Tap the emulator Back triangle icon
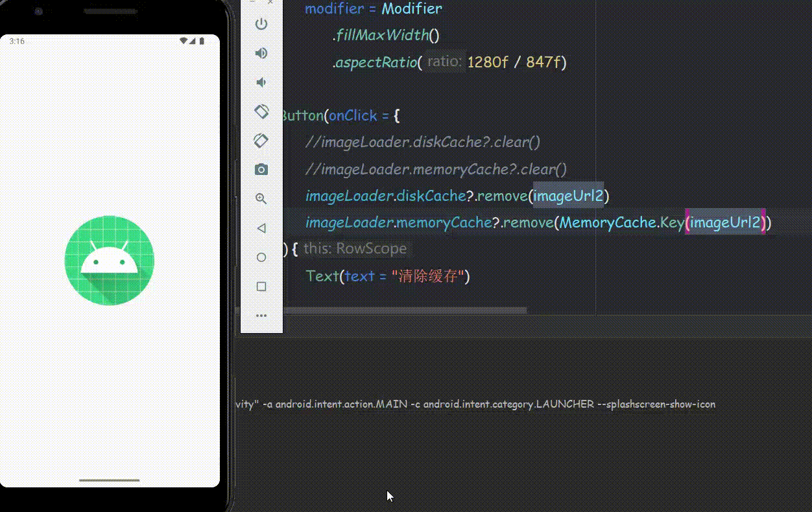812x512 pixels. [261, 228]
